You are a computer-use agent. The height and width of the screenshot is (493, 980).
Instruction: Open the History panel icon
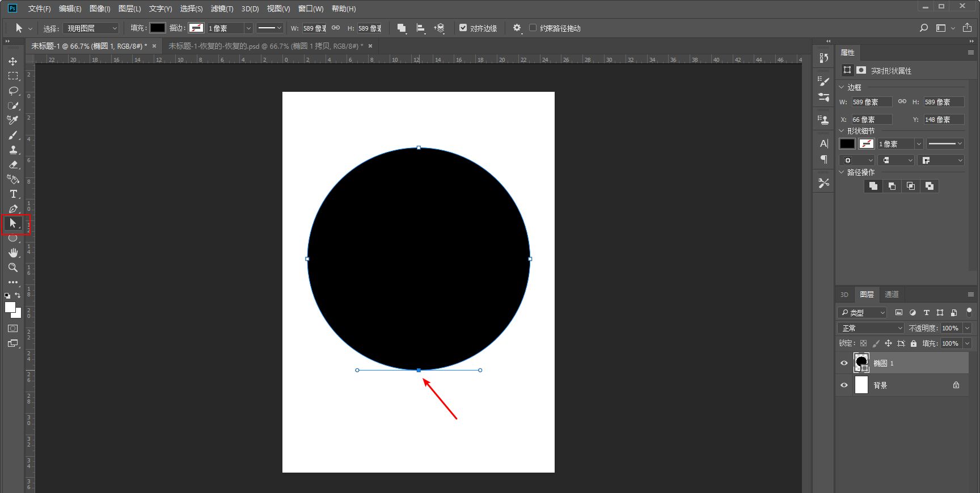tap(824, 58)
